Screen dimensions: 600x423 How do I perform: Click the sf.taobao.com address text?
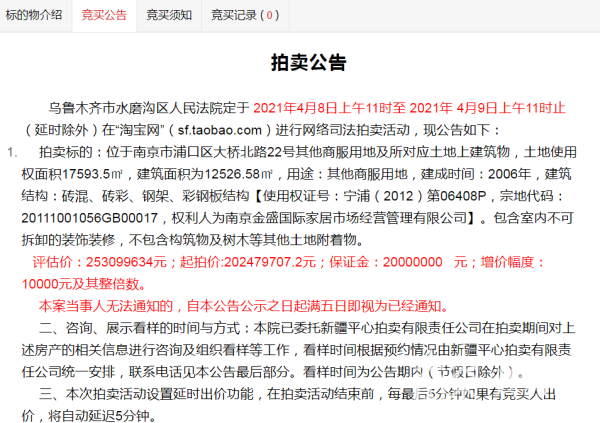point(220,130)
